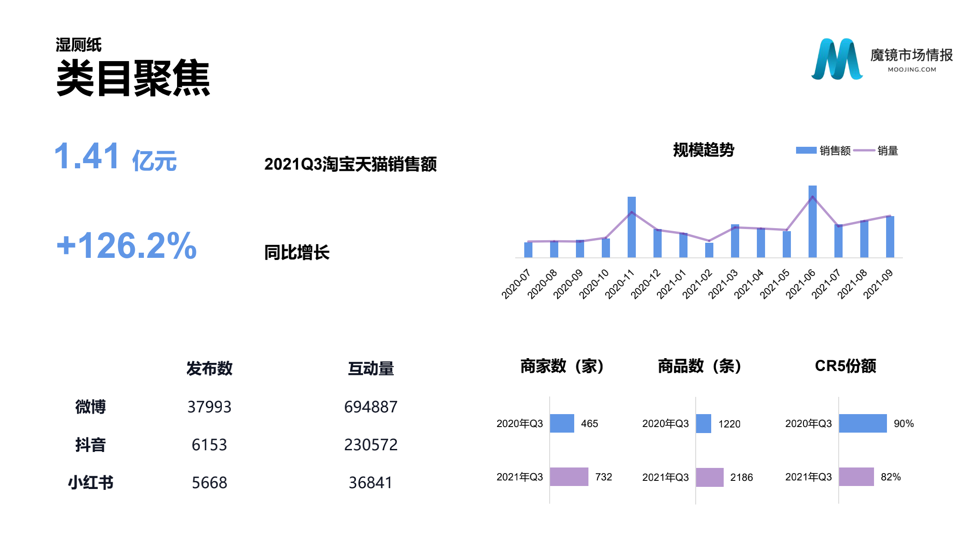Click the 发布数 column header
Image resolution: width=980 pixels, height=551 pixels.
pos(209,368)
